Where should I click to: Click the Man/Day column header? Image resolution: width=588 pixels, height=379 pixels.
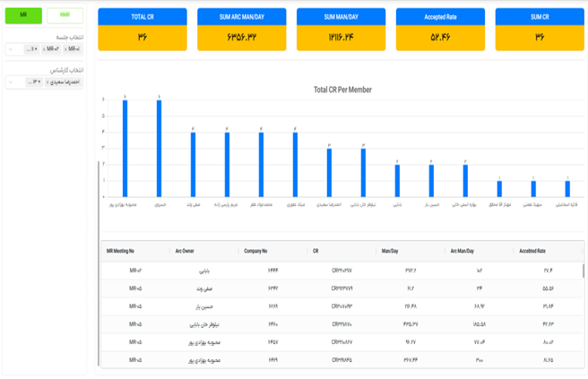(390, 252)
